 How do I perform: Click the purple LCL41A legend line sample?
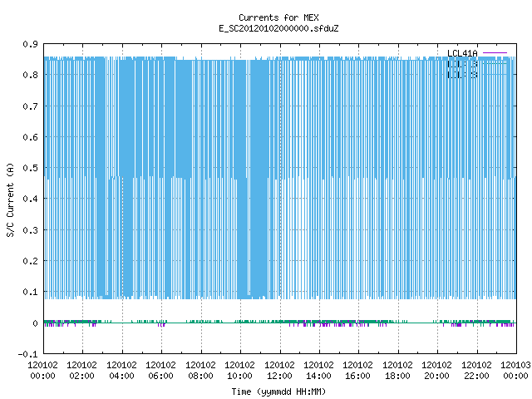click(495, 53)
